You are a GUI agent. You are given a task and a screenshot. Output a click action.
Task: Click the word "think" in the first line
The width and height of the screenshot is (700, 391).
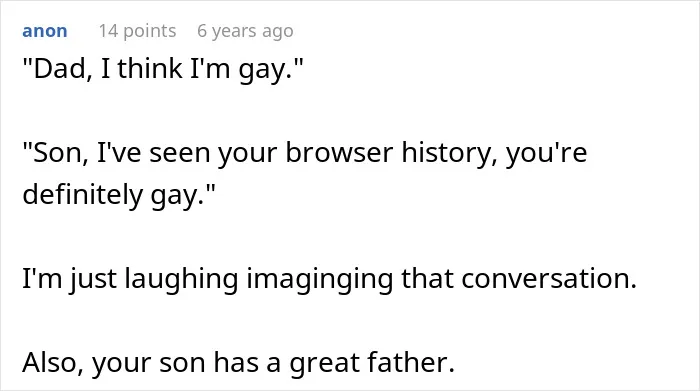point(150,69)
